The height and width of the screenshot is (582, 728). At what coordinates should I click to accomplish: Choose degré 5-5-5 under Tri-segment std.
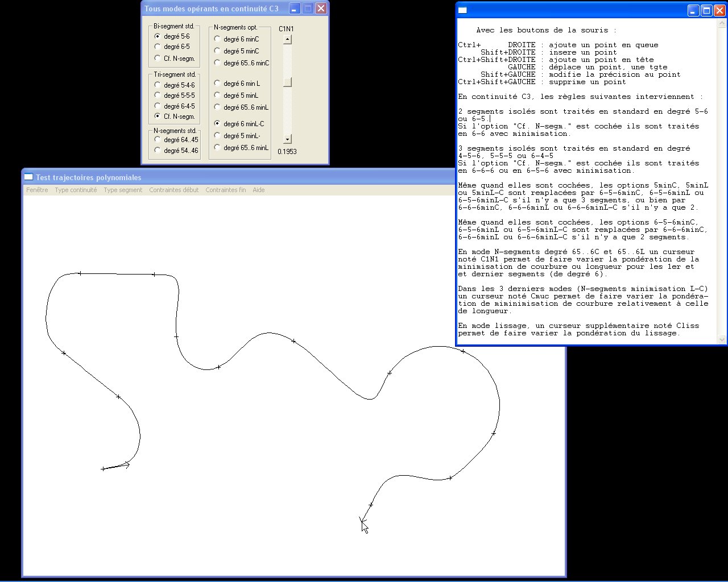point(158,95)
